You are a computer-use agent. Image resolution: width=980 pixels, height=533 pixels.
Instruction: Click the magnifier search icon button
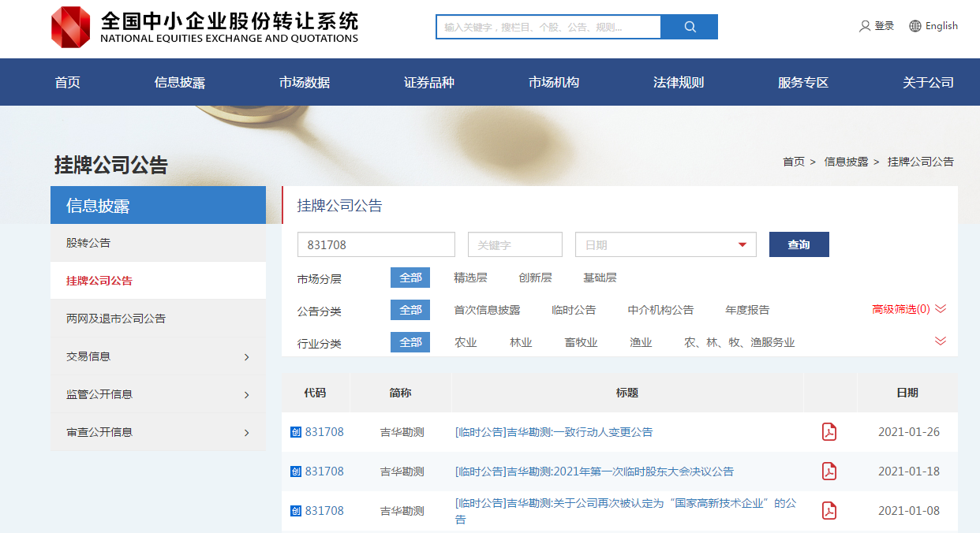pyautogui.click(x=690, y=27)
